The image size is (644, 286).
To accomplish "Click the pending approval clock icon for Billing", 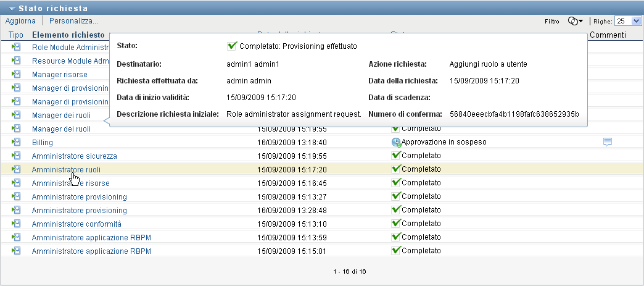I will pyautogui.click(x=396, y=142).
